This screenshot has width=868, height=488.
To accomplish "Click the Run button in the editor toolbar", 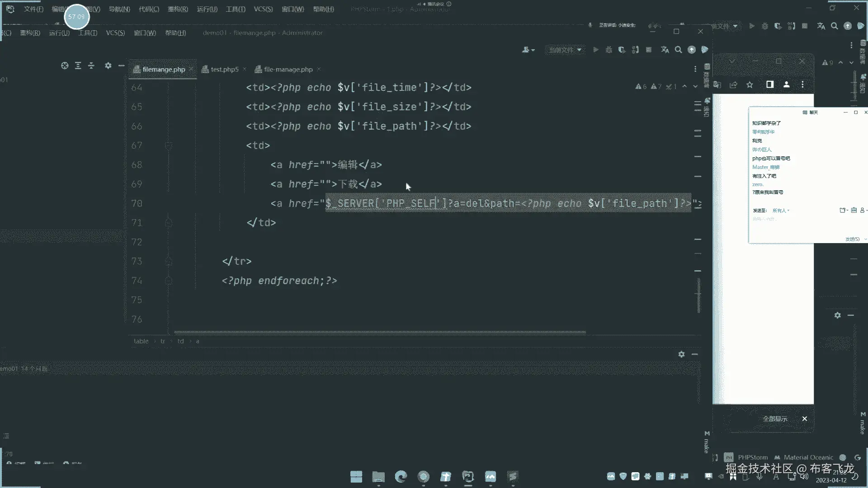I will pos(596,50).
